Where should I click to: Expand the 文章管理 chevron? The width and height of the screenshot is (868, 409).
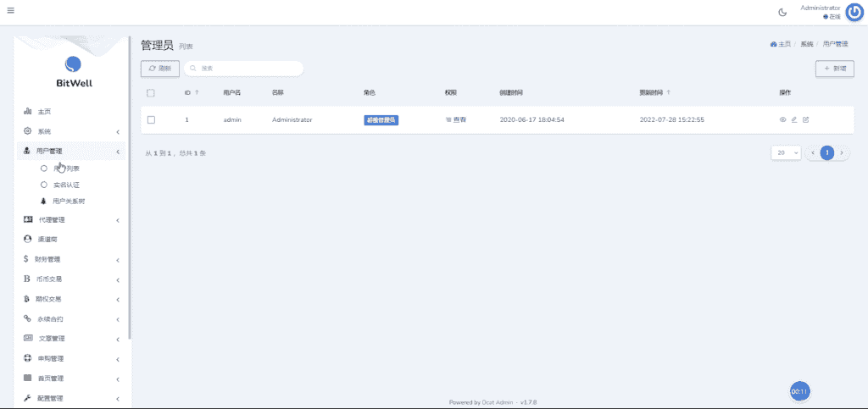(x=118, y=340)
